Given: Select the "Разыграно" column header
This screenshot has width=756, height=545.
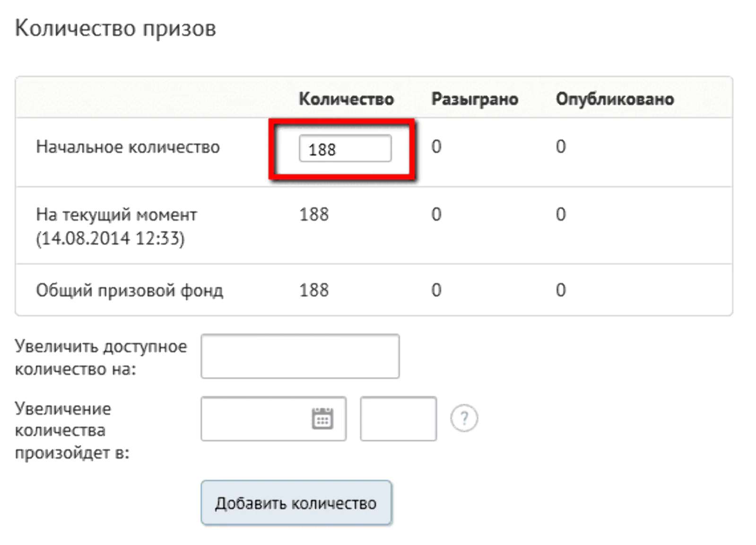Looking at the screenshot, I should [x=474, y=99].
